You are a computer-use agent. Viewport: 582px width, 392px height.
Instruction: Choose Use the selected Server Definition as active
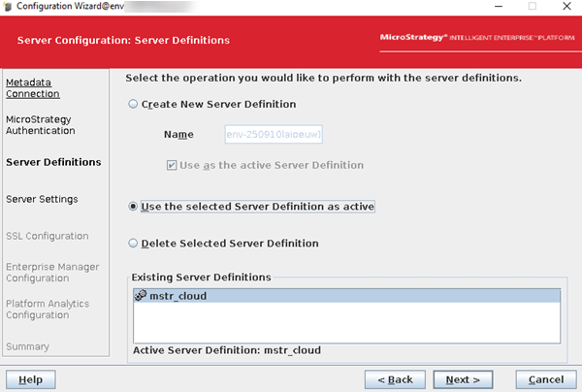coord(135,207)
